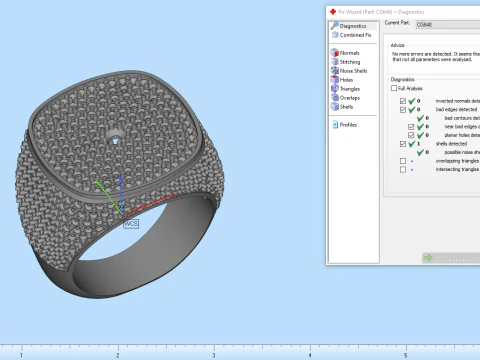Viewport: 480px width, 360px height.
Task: Uncheck the shells detected checkbox
Action: coord(403,144)
